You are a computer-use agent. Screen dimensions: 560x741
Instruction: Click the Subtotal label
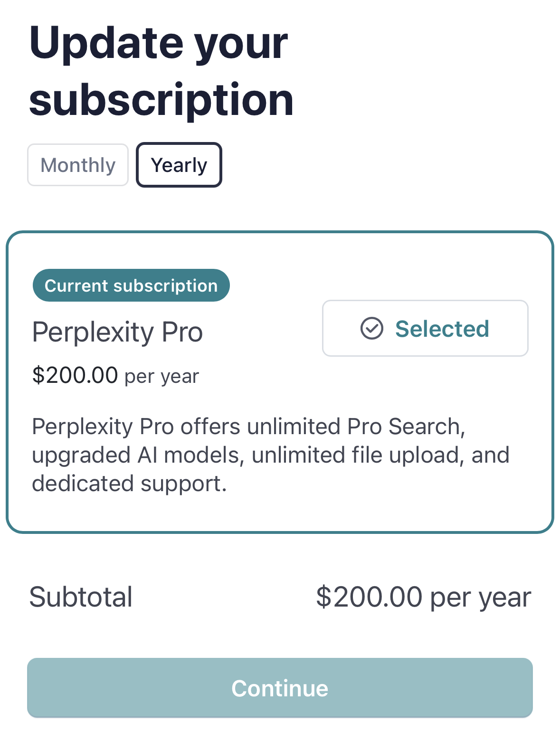coord(81,597)
